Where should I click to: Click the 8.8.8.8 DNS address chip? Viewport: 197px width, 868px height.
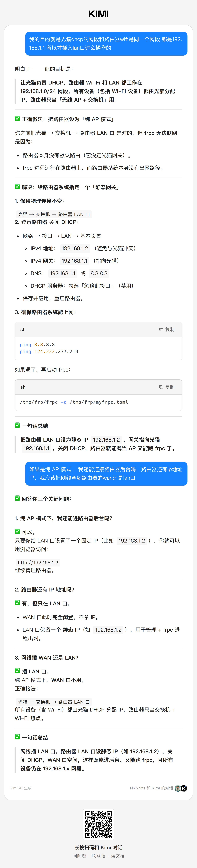99,273
